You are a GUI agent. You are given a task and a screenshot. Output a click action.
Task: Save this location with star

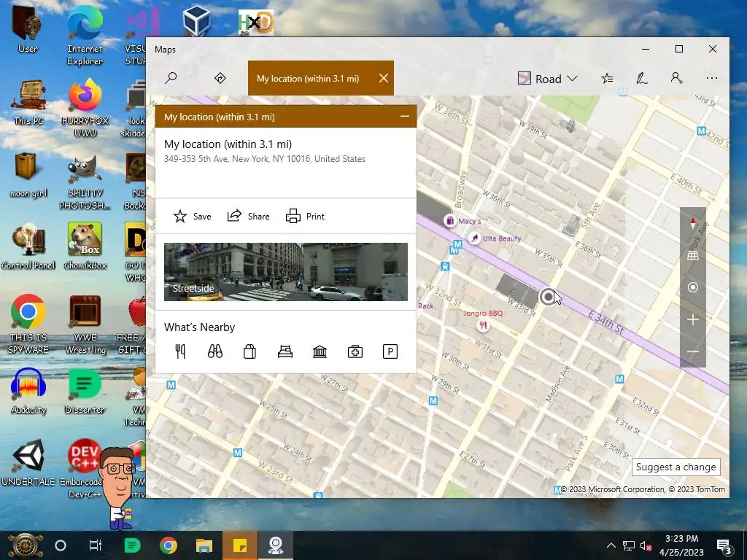point(192,216)
